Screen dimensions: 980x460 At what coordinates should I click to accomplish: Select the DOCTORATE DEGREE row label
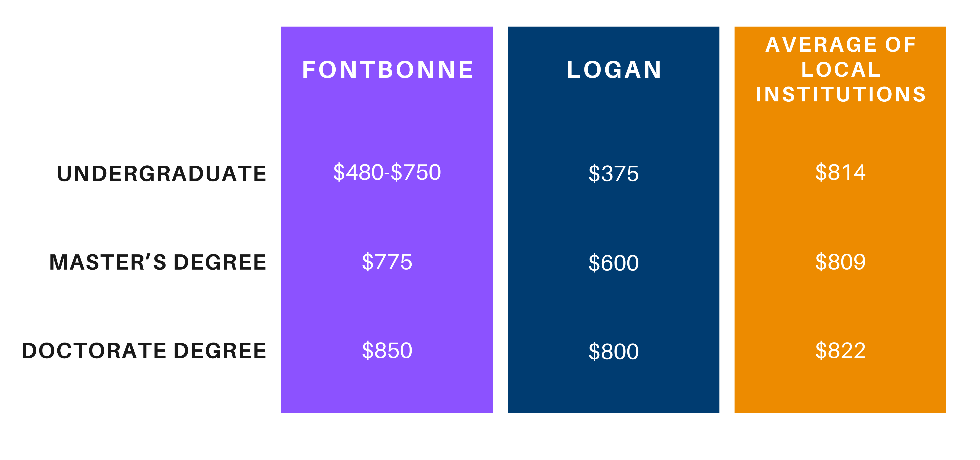click(144, 351)
